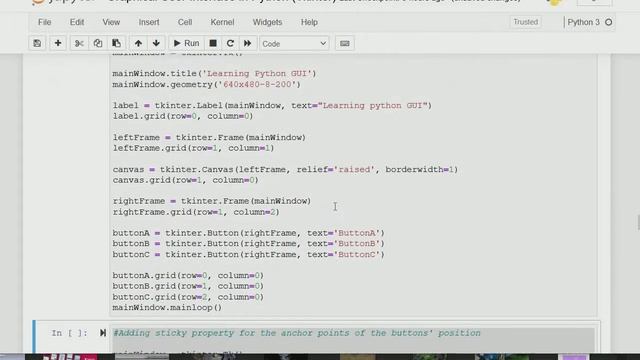Viewport: 640px width, 360px height.
Task: Click the label = tkinter.Label line
Action: [272, 106]
